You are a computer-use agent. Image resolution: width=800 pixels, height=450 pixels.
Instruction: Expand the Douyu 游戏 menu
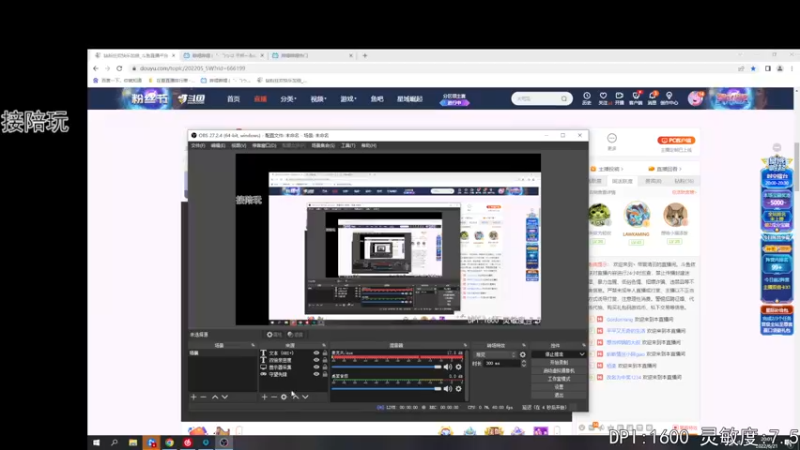348,99
